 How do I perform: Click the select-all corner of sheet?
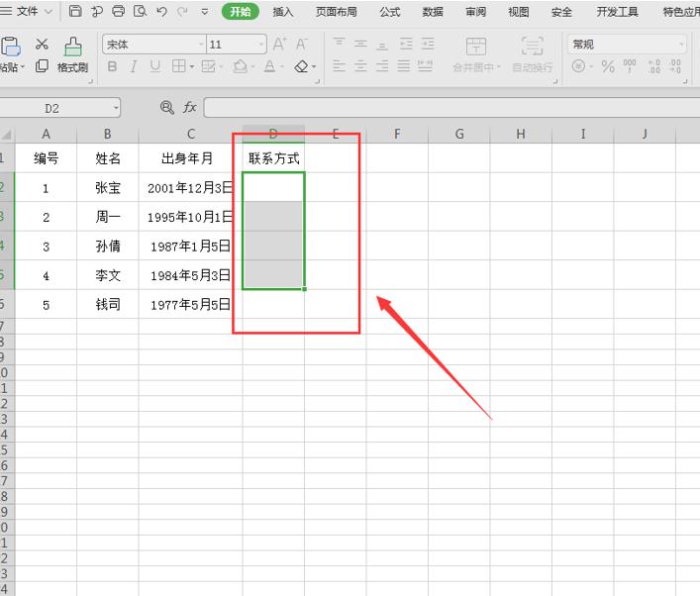7,135
